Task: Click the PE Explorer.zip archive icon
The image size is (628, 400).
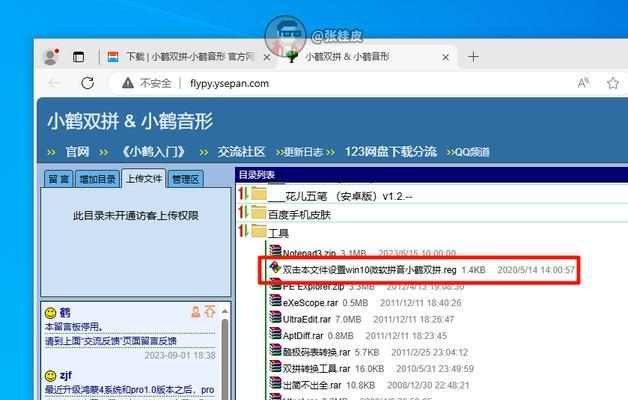Action: point(276,285)
